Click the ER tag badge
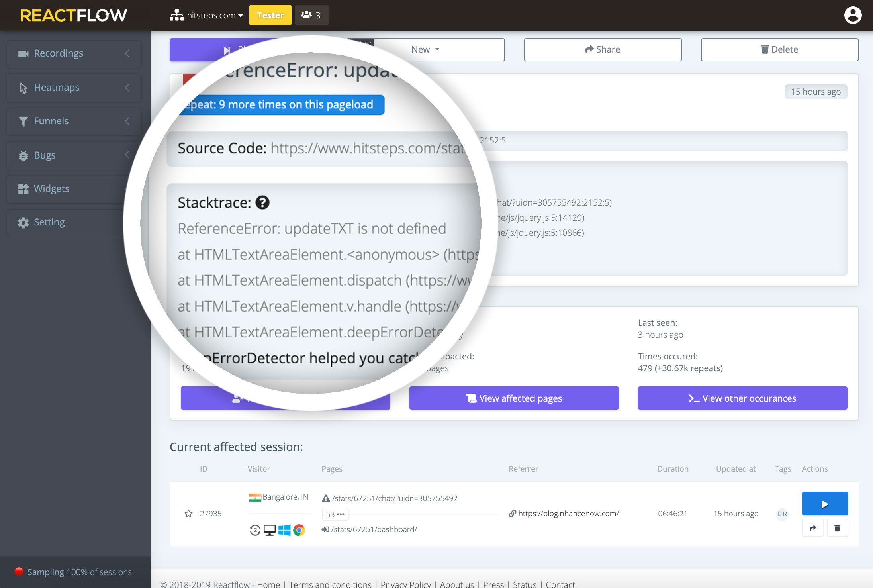This screenshot has width=873, height=588. point(782,514)
